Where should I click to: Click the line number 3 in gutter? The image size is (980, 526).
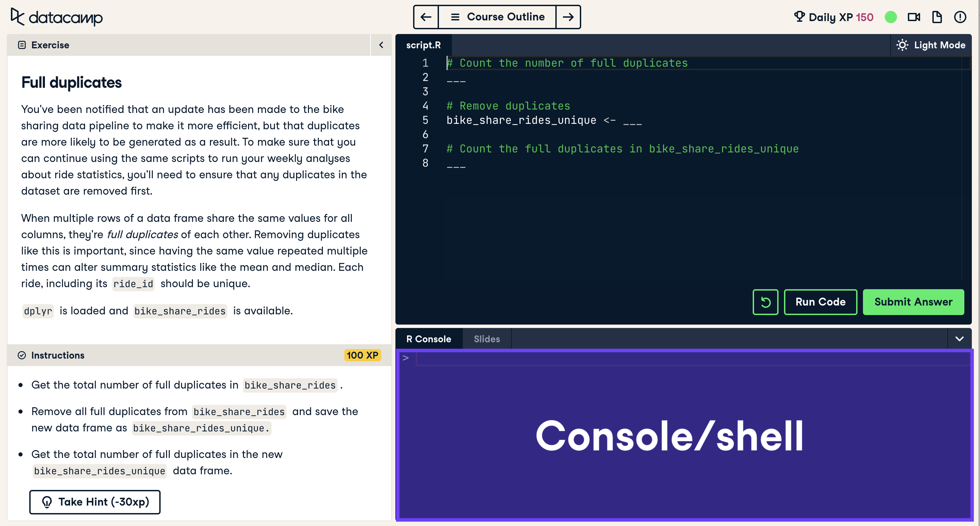(x=425, y=92)
